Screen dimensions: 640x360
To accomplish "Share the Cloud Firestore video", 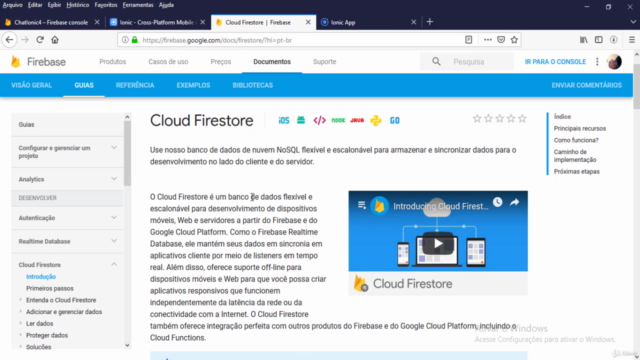I will 514,202.
